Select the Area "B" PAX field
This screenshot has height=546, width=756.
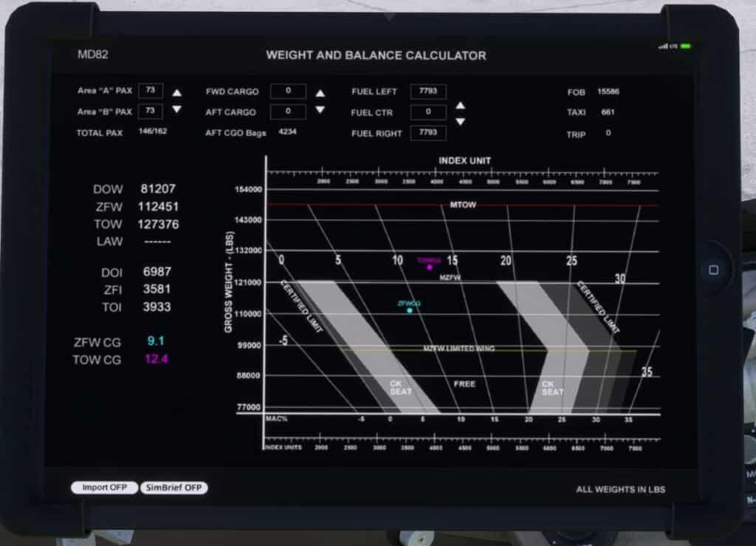(150, 112)
